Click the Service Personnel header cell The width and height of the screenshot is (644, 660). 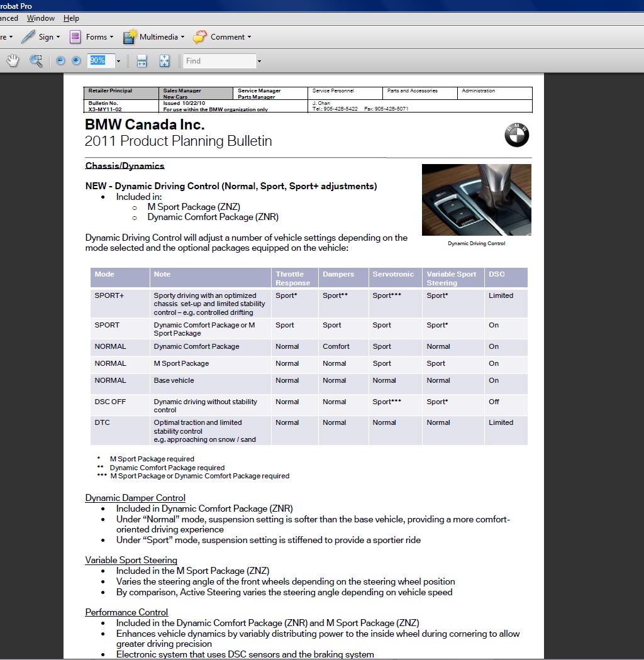(345, 93)
